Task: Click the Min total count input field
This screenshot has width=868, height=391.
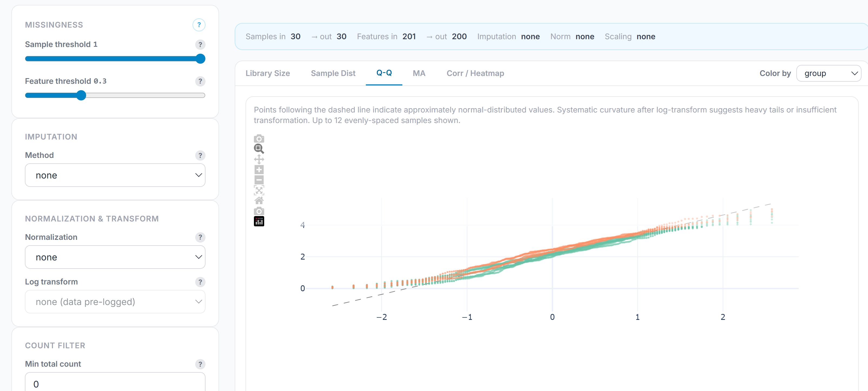Action: pos(115,383)
